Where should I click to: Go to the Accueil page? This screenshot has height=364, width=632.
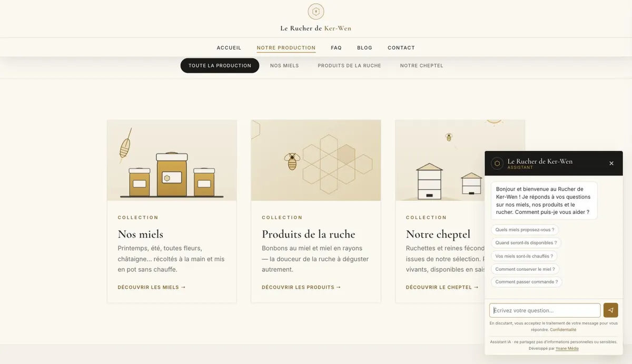coord(229,48)
